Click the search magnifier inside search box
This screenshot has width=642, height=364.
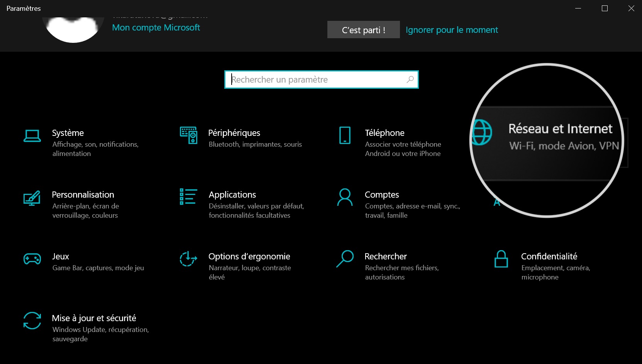pyautogui.click(x=410, y=80)
